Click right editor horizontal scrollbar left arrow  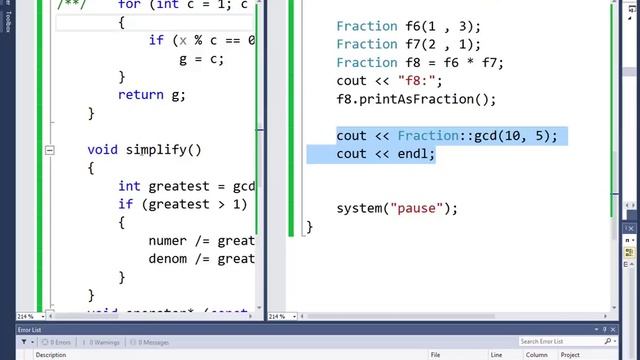(x=302, y=316)
